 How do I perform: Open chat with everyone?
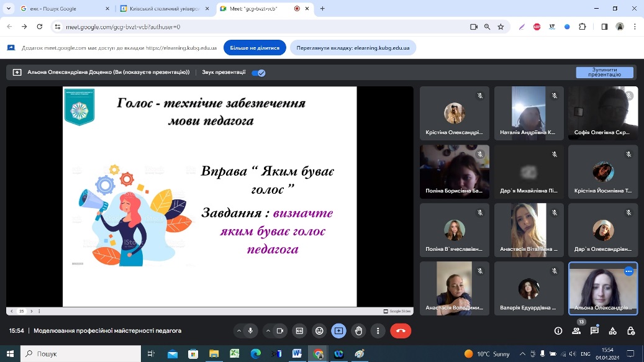click(x=594, y=331)
